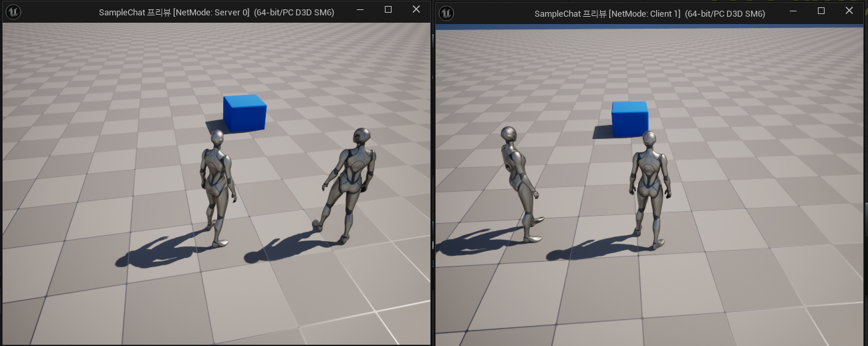
Task: Click the left mannequin in Server 0 viewport
Action: [218, 188]
